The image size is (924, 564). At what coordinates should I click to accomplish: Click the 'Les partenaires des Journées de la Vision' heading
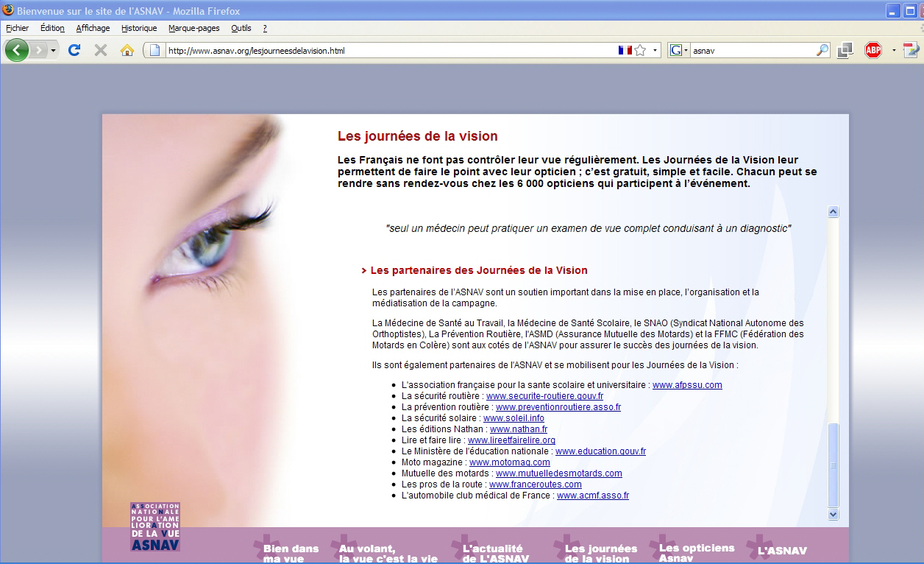(x=479, y=270)
